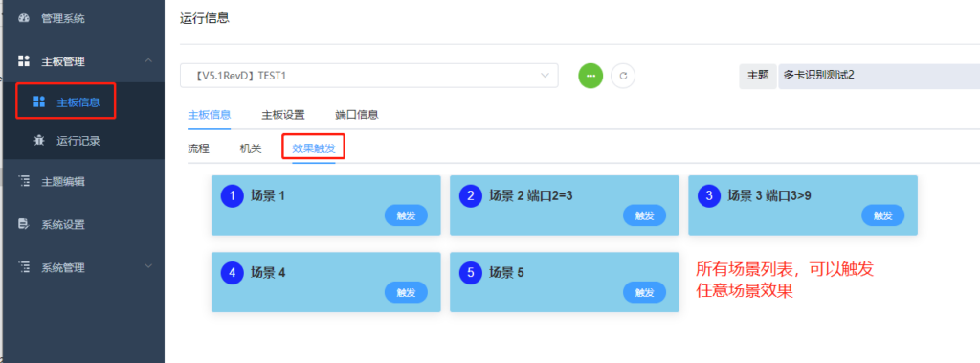Collapse the 主板管理 menu chevron
This screenshot has width=980, height=363.
coord(148,60)
